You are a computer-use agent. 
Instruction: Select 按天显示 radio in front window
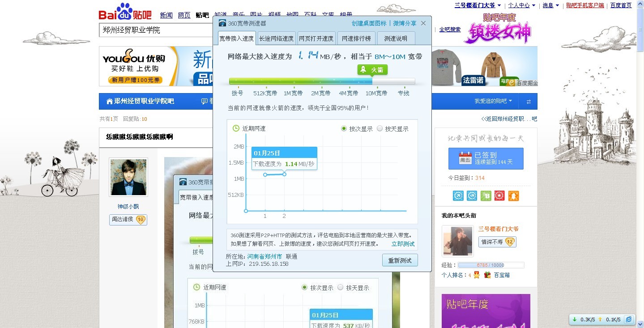(x=380, y=128)
